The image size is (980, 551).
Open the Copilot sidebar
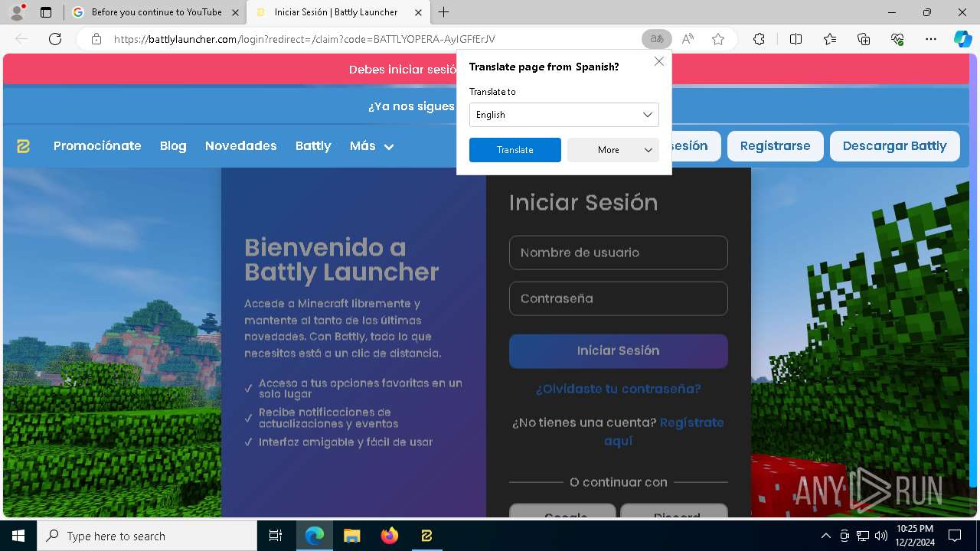(962, 39)
